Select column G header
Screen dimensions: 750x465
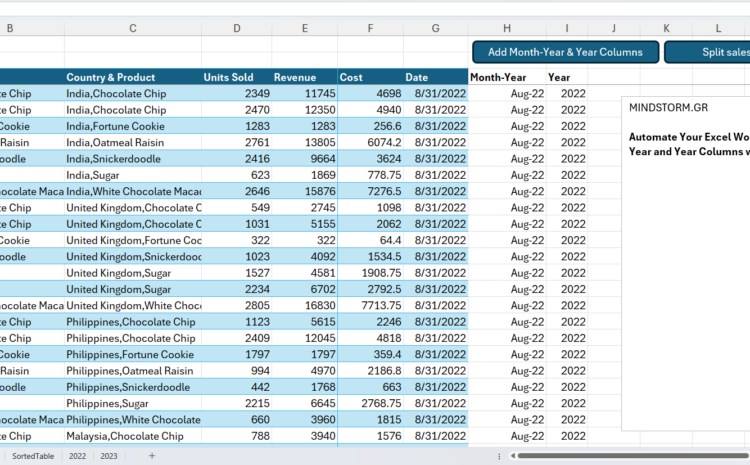(x=435, y=28)
